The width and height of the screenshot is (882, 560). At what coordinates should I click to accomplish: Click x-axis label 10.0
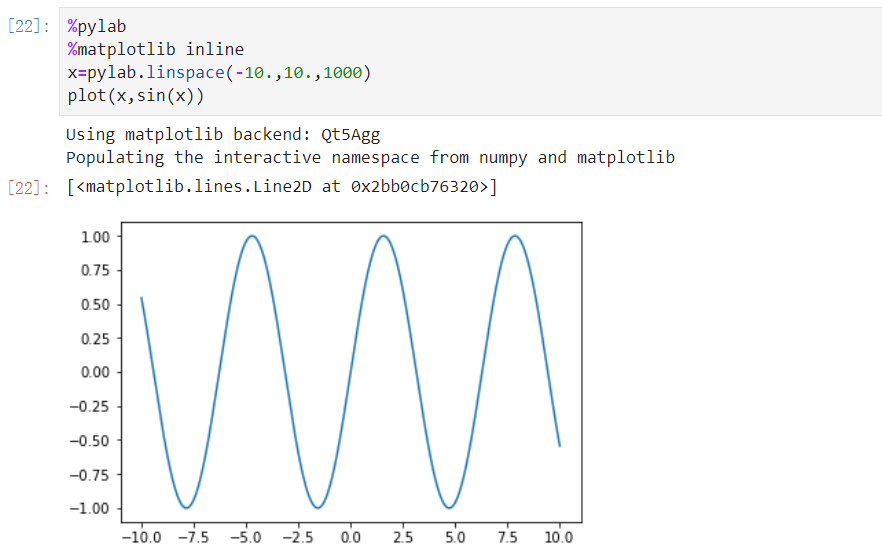559,538
